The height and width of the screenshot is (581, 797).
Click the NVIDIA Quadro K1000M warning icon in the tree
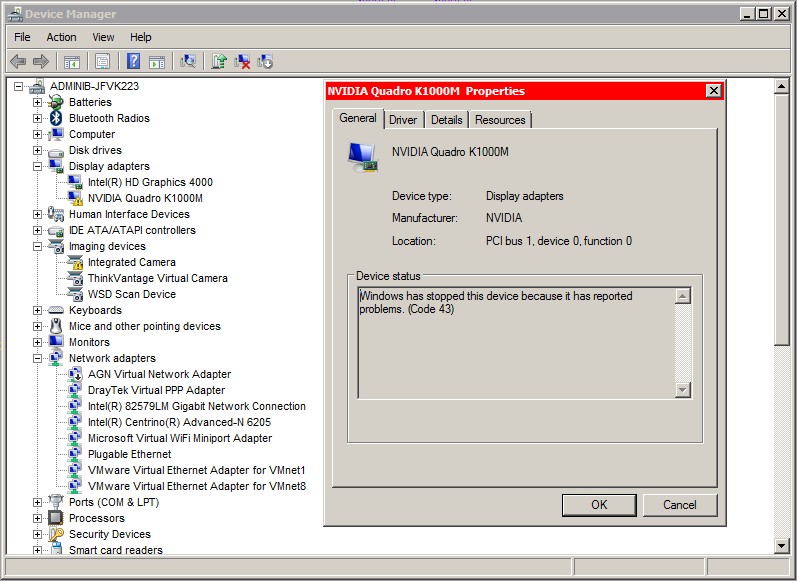[75, 198]
